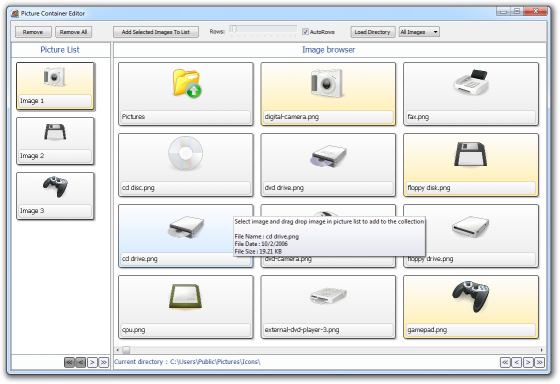Click the scrollbar left arrow in Image browser
This screenshot has width=560, height=384.
(118, 350)
